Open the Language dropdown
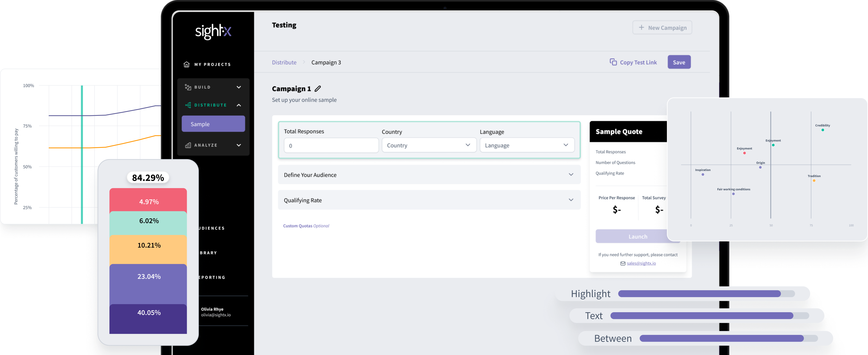 click(x=527, y=145)
